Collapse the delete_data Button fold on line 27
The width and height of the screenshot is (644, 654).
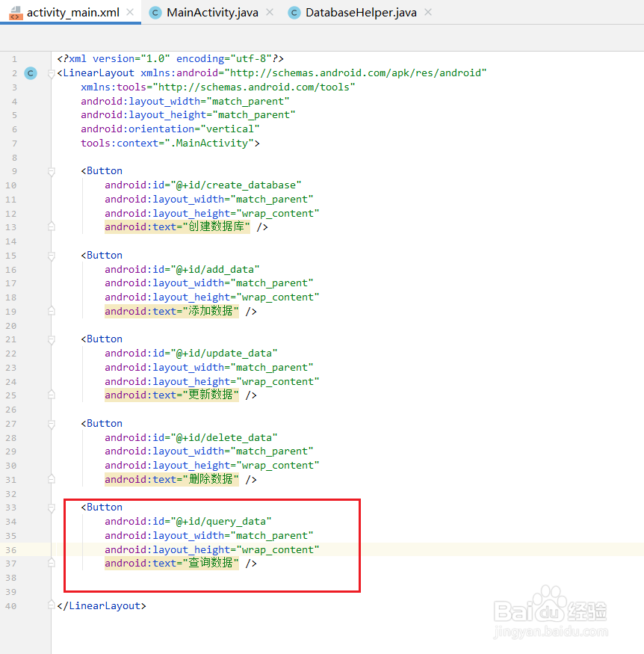(52, 425)
